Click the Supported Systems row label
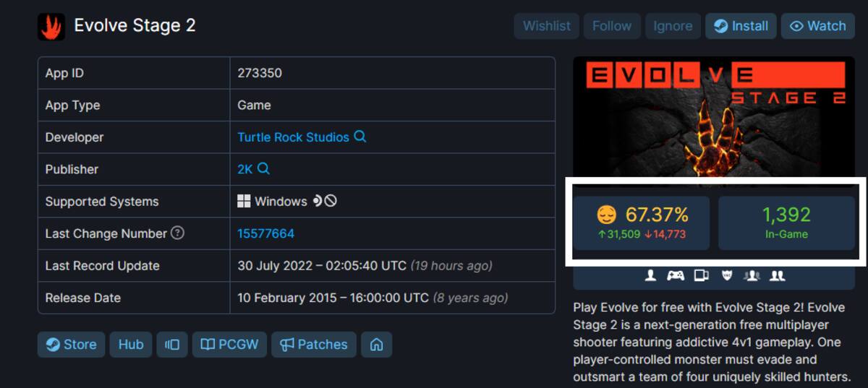The width and height of the screenshot is (868, 388). [x=102, y=201]
